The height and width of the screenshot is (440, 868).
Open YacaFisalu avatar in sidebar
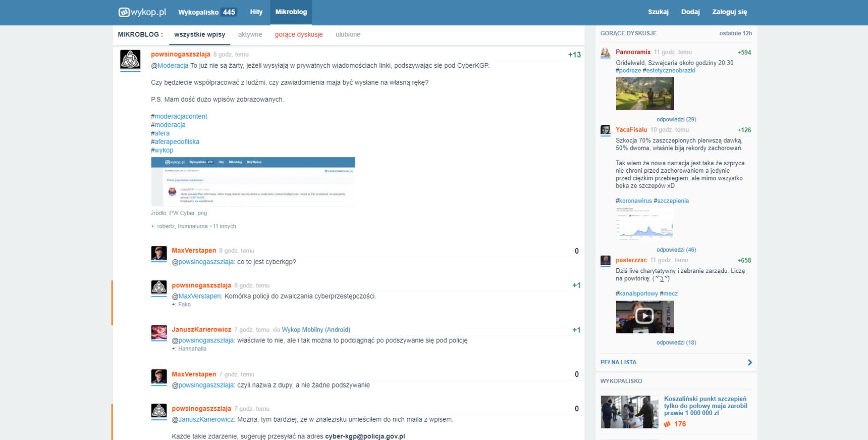pos(606,130)
